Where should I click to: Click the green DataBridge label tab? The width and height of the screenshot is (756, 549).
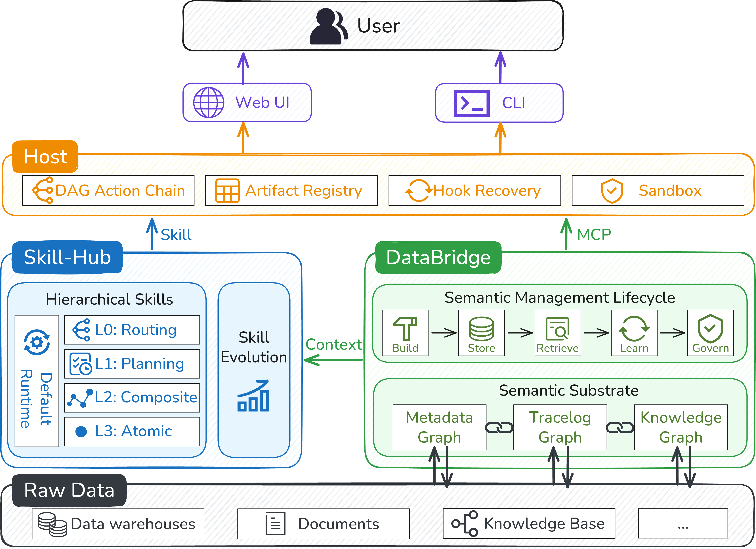click(x=438, y=258)
